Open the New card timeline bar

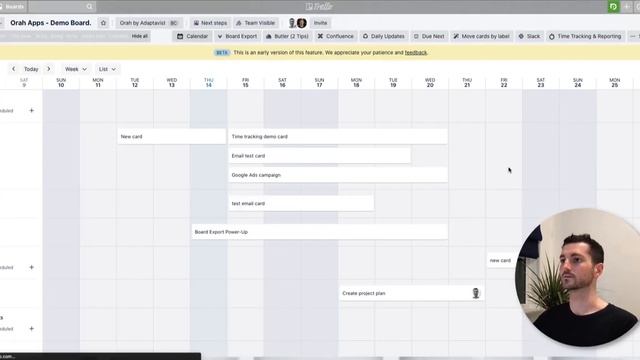(171, 136)
